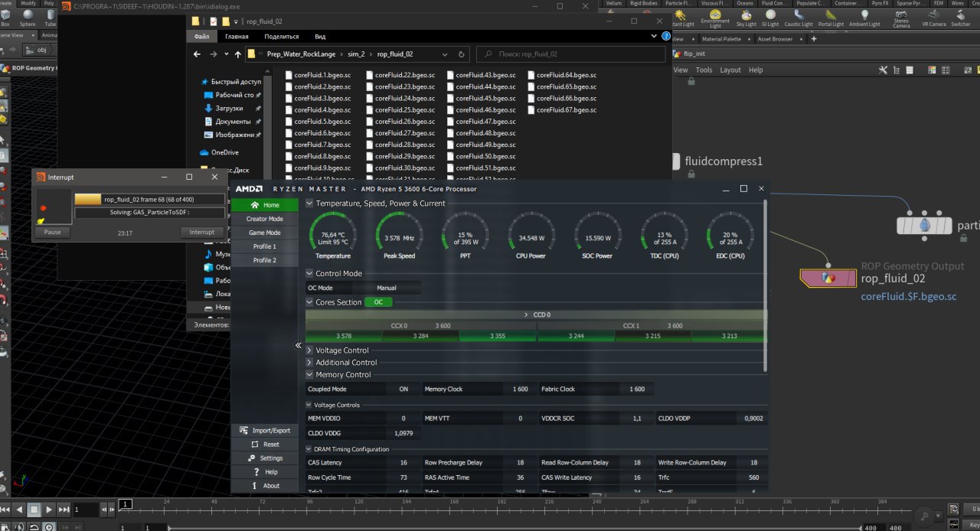
Task: Click the rop_fluid_02 ROP node icon
Action: [827, 279]
